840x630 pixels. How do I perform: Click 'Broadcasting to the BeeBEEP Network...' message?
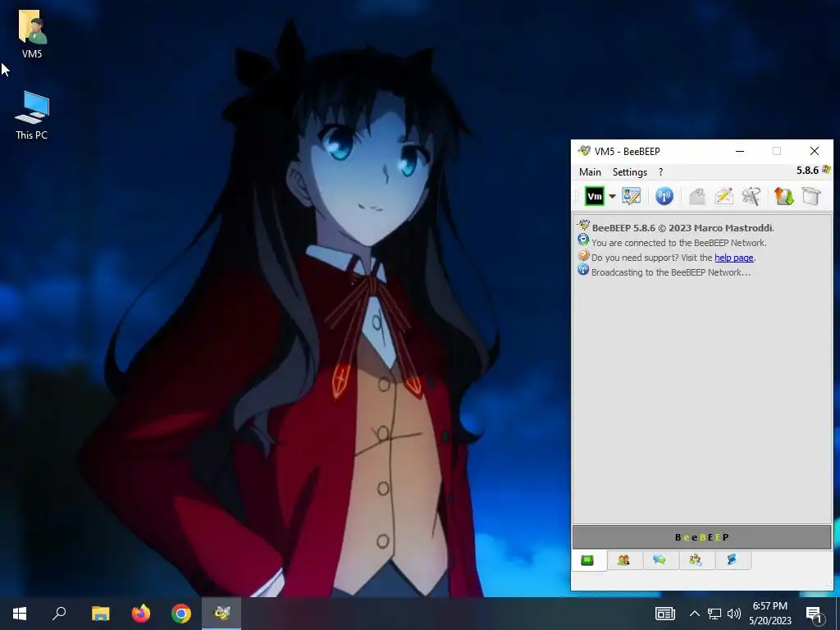point(671,272)
